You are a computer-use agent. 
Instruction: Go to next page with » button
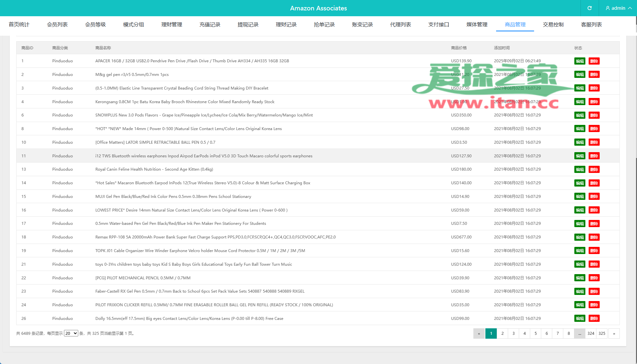click(x=614, y=334)
